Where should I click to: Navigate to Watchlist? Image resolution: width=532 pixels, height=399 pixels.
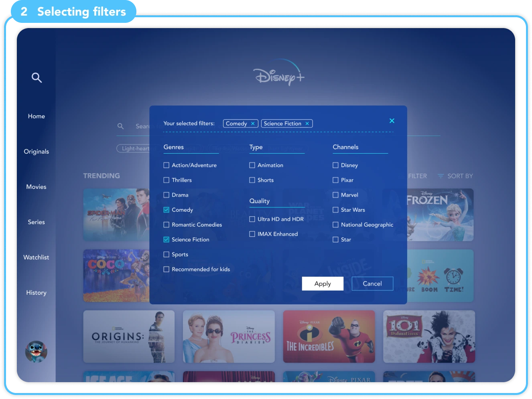tap(37, 257)
